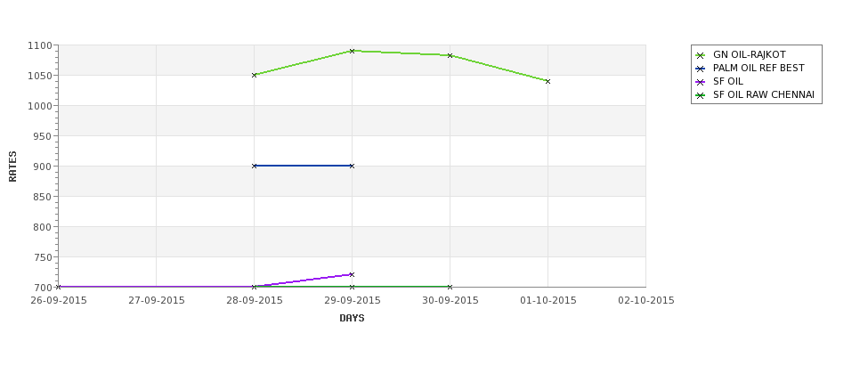The width and height of the screenshot is (868, 382).
Task: Select GN OIL-RAJKOT point on 28-09-2015
Action: point(254,75)
